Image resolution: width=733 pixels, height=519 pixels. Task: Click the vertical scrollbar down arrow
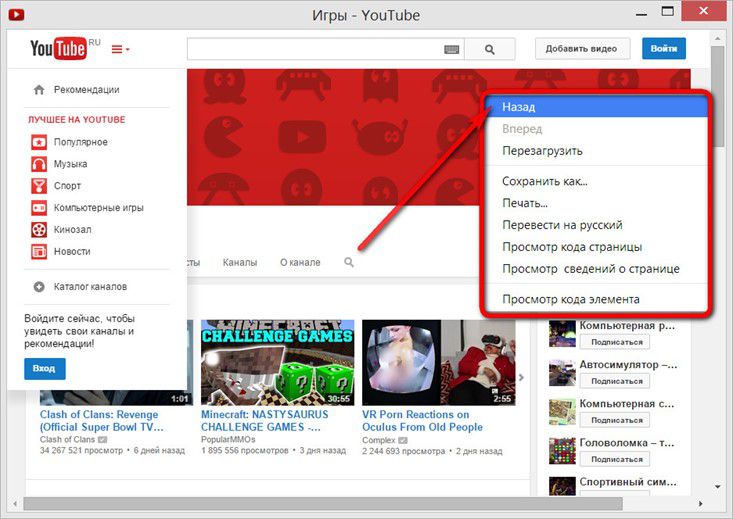click(718, 487)
